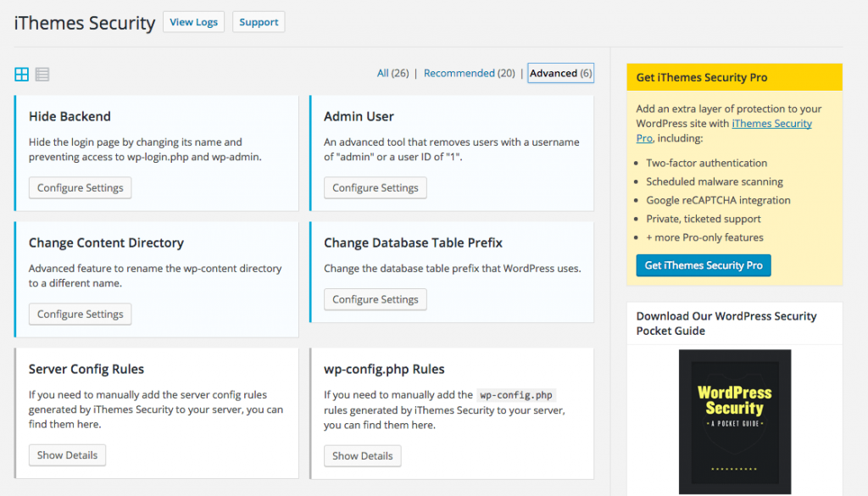Configure Settings for Admin User
The height and width of the screenshot is (496, 868).
pos(376,188)
